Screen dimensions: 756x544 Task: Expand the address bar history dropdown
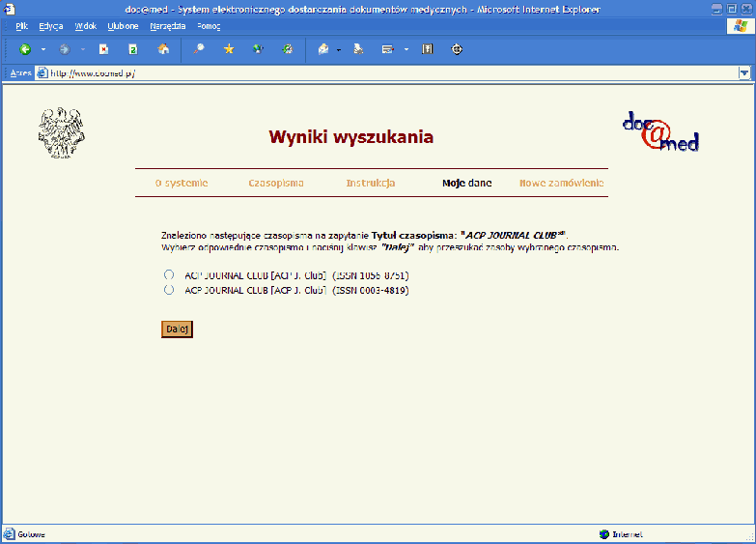(x=744, y=72)
